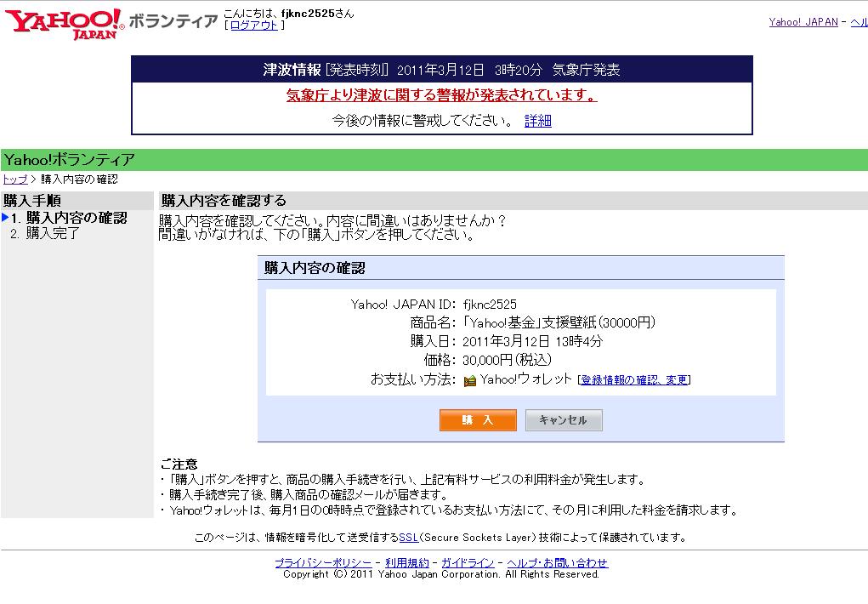The image size is (868, 604).
Task: Click the 今後の情報に警戒してください text
Action: coord(423,121)
